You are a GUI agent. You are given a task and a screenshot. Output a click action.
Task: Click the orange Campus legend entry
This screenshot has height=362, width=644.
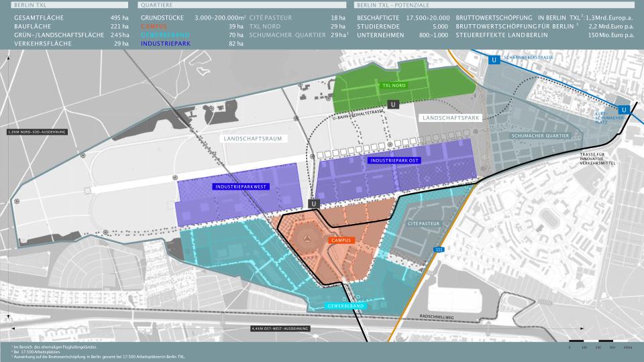coord(153,25)
